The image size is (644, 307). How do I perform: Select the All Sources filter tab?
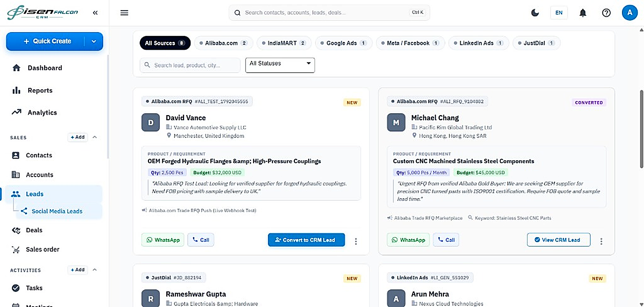[x=165, y=43]
